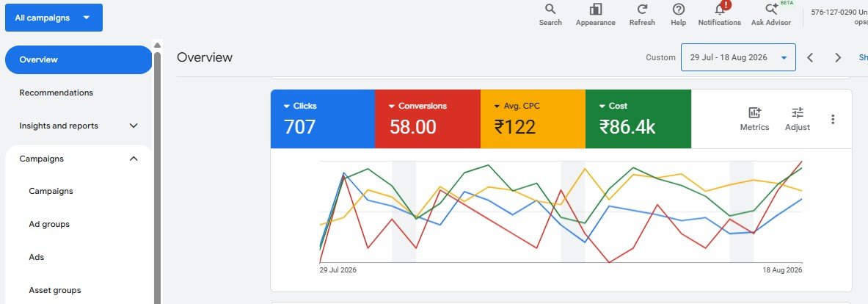
Task: Go to Ad groups
Action: (x=49, y=224)
